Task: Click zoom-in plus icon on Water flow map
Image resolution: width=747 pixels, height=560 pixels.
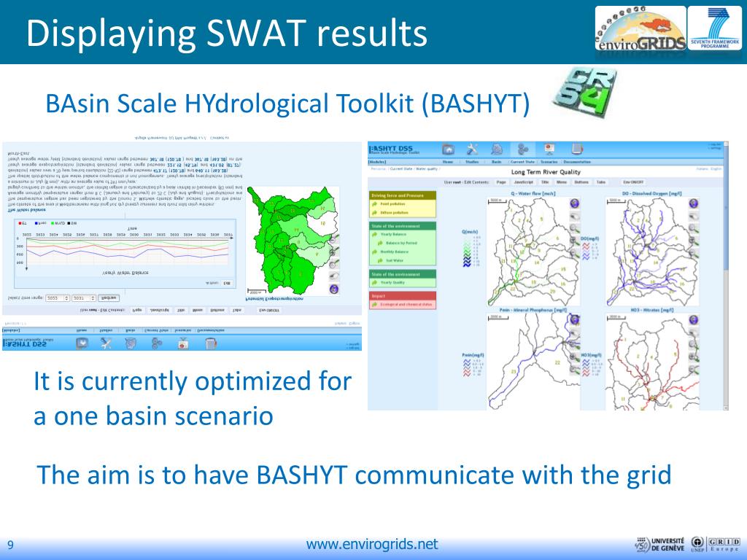Action: tap(575, 241)
